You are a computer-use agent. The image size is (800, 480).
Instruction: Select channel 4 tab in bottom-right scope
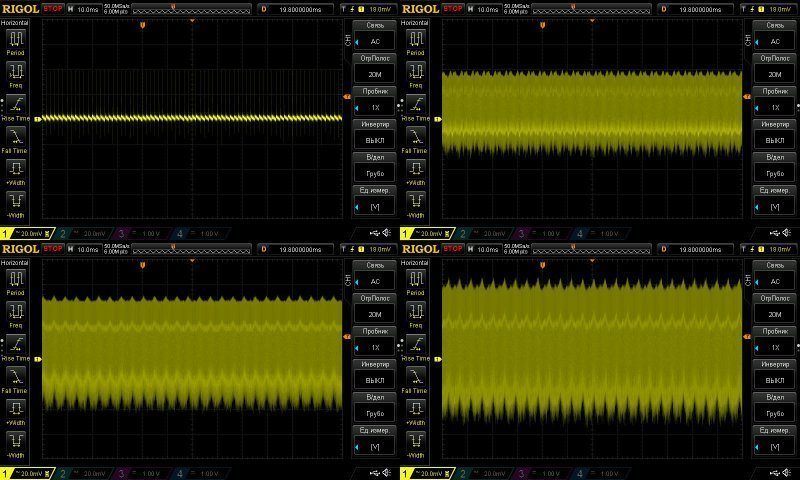pos(599,474)
